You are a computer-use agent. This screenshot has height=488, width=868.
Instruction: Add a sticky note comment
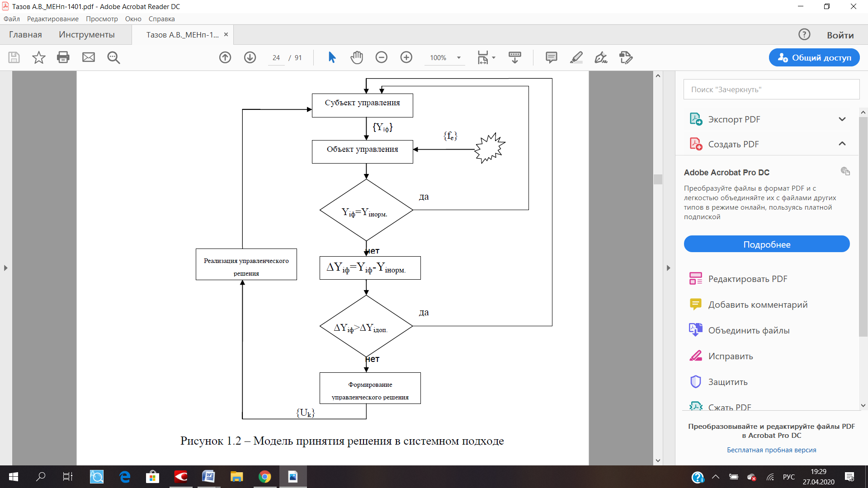click(552, 57)
